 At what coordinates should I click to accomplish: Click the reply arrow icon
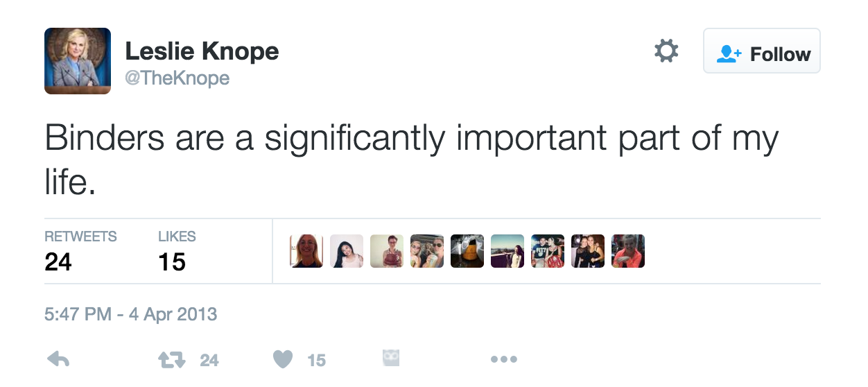point(58,359)
